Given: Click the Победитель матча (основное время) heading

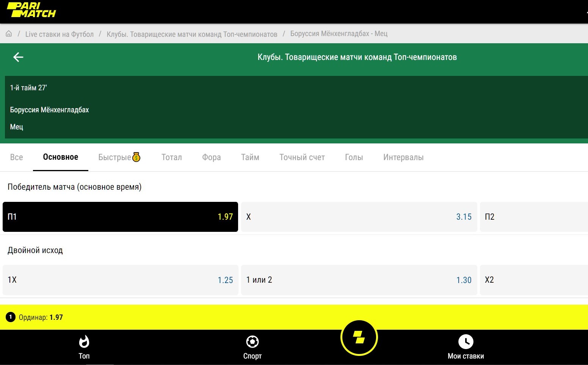Looking at the screenshot, I should point(75,187).
